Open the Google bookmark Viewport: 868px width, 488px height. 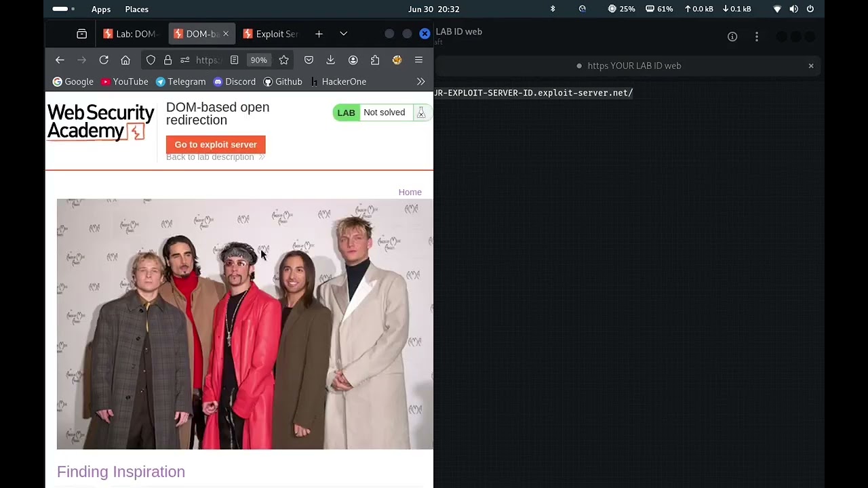pyautogui.click(x=73, y=81)
